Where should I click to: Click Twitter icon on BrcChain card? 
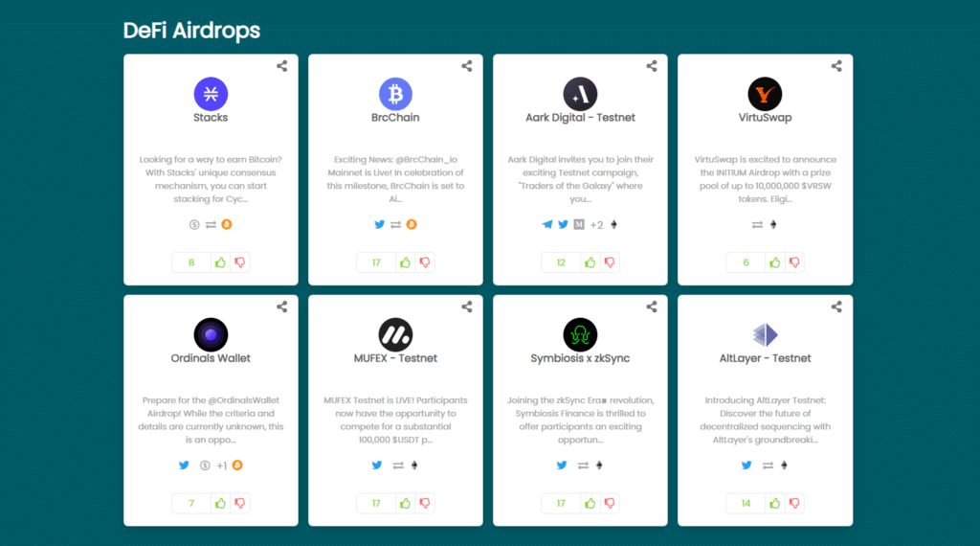[379, 224]
